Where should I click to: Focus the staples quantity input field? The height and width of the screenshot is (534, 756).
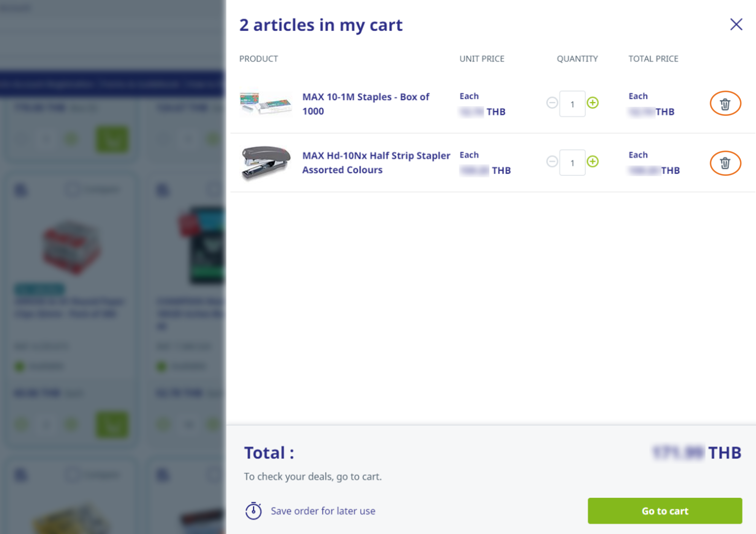pos(572,104)
